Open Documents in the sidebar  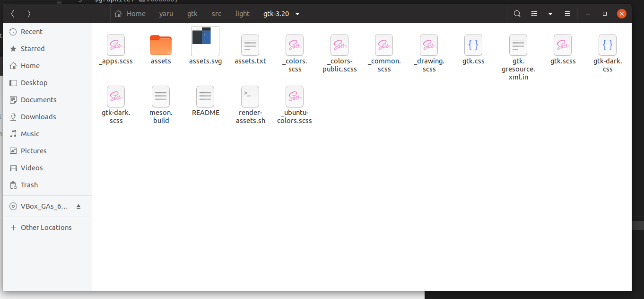(x=47, y=100)
